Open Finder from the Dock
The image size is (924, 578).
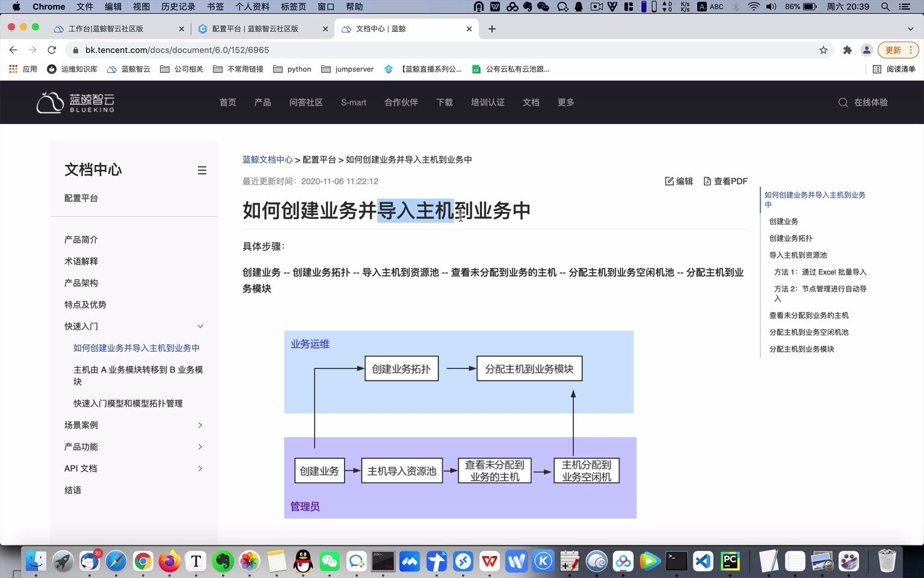coord(36,561)
